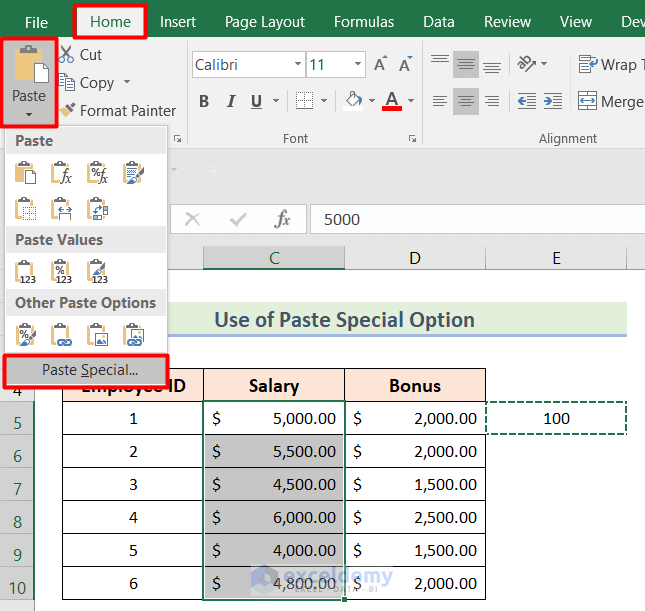Viewport: 645px width, 611px height.
Task: Toggle Align Right
Action: pyautogui.click(x=492, y=101)
